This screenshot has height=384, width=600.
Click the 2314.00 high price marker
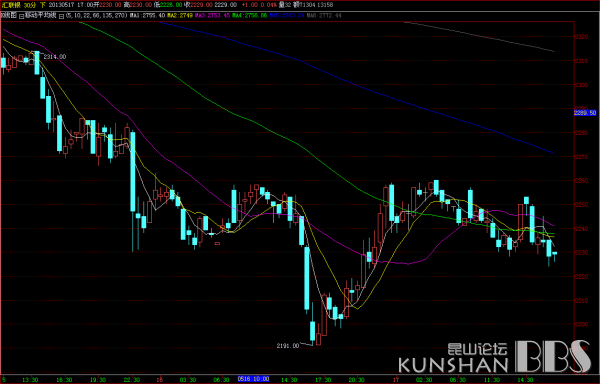pyautogui.click(x=54, y=57)
